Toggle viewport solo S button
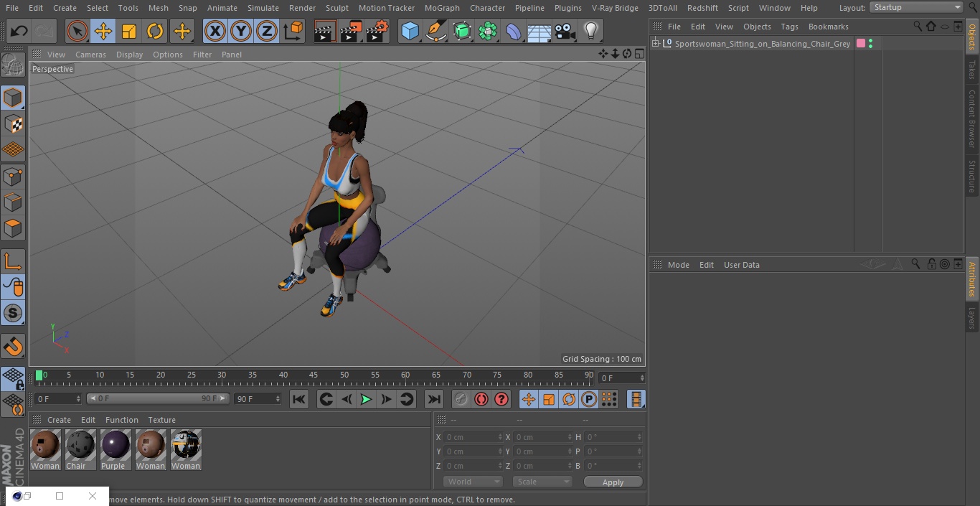 click(13, 313)
